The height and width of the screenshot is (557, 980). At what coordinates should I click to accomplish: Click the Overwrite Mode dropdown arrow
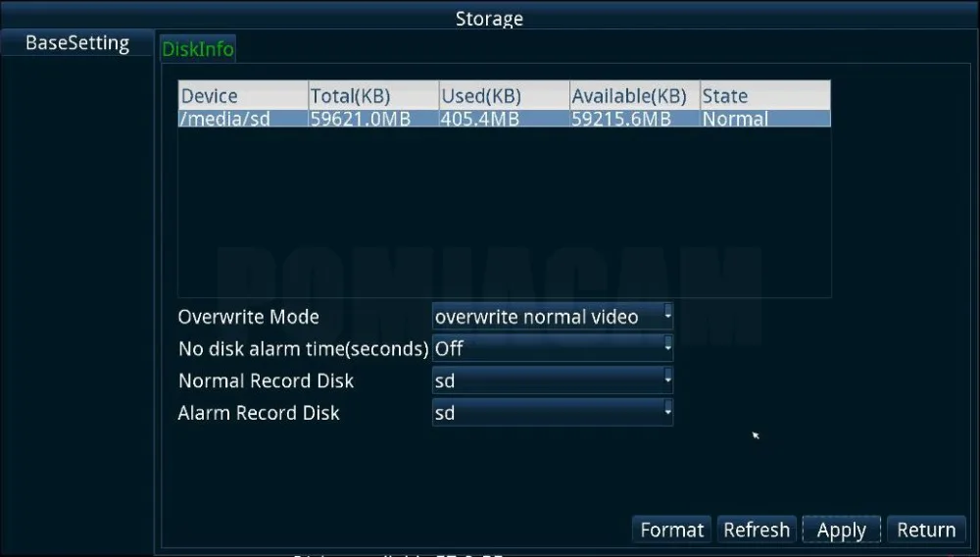pos(667,315)
